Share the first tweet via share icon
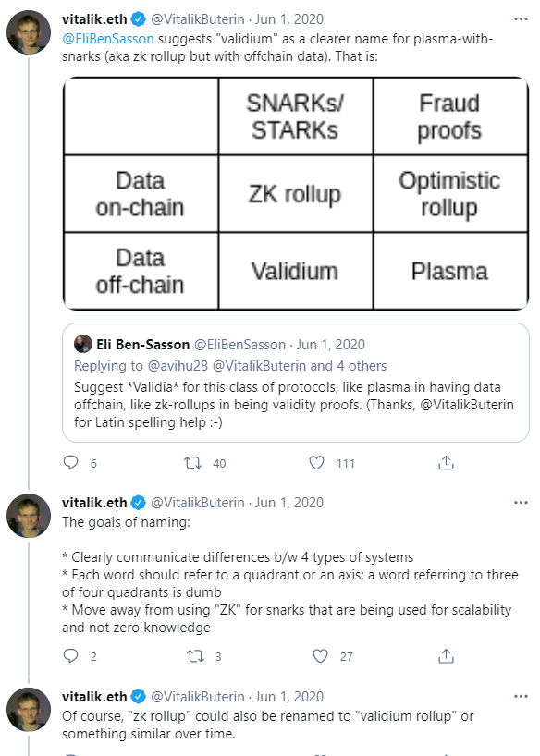 point(446,463)
